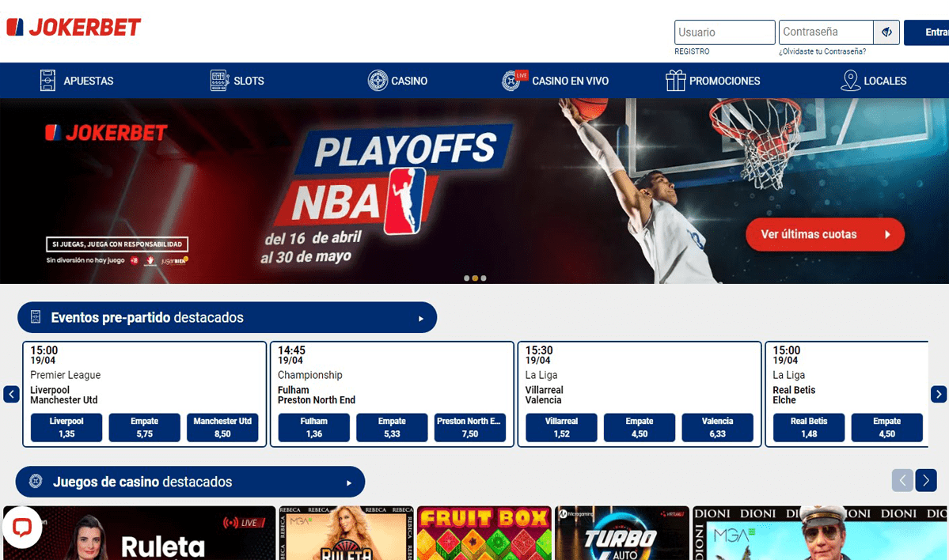Click the ¿Olvidaste tu Contraseña? link
This screenshot has height=560, width=949.
[x=822, y=51]
